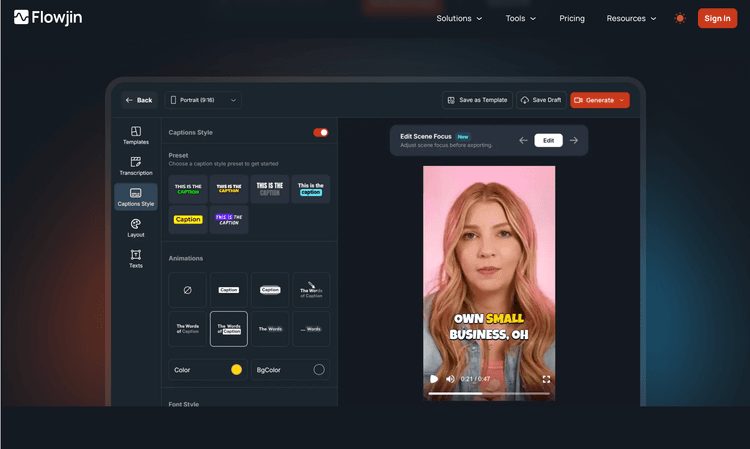Choose the pen-writing Words of Caption animation

point(311,290)
